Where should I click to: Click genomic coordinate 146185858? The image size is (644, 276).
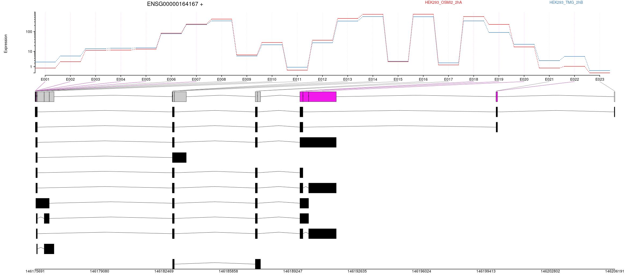228,271
